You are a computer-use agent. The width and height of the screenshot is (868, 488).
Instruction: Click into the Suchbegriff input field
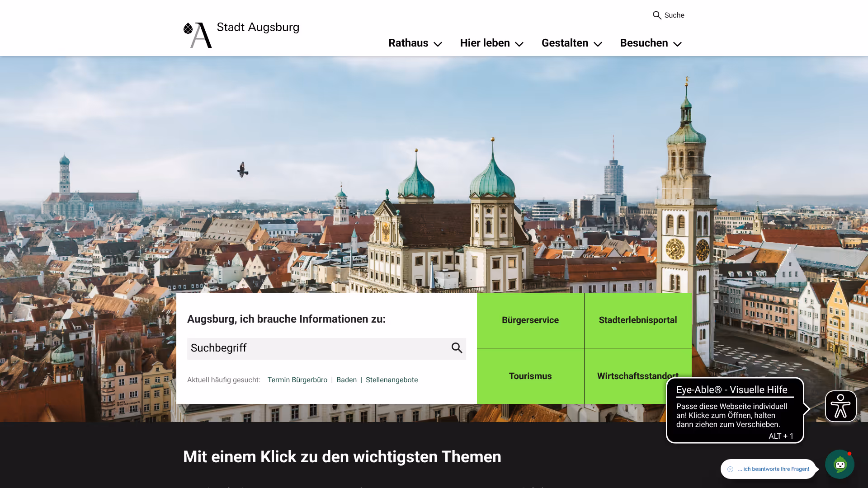[316, 348]
